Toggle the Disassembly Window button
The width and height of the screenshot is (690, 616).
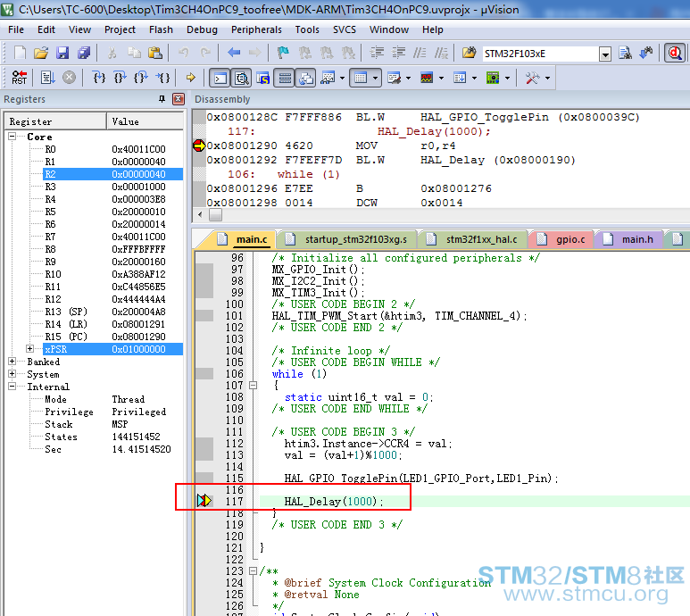click(242, 79)
